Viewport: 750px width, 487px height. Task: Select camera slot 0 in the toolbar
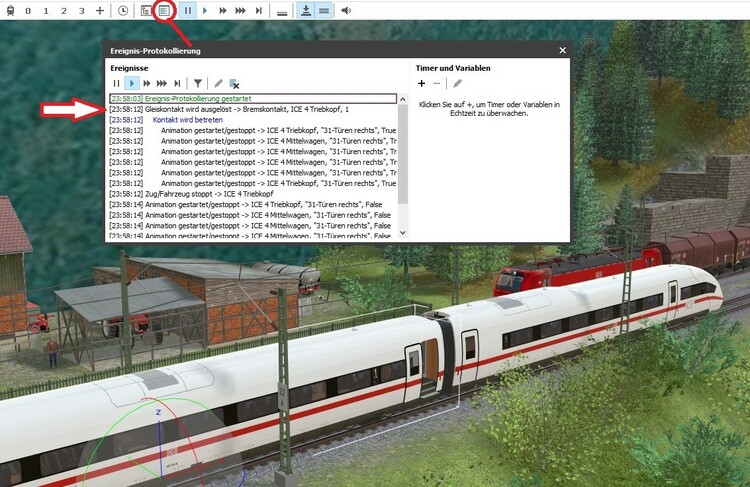point(28,11)
